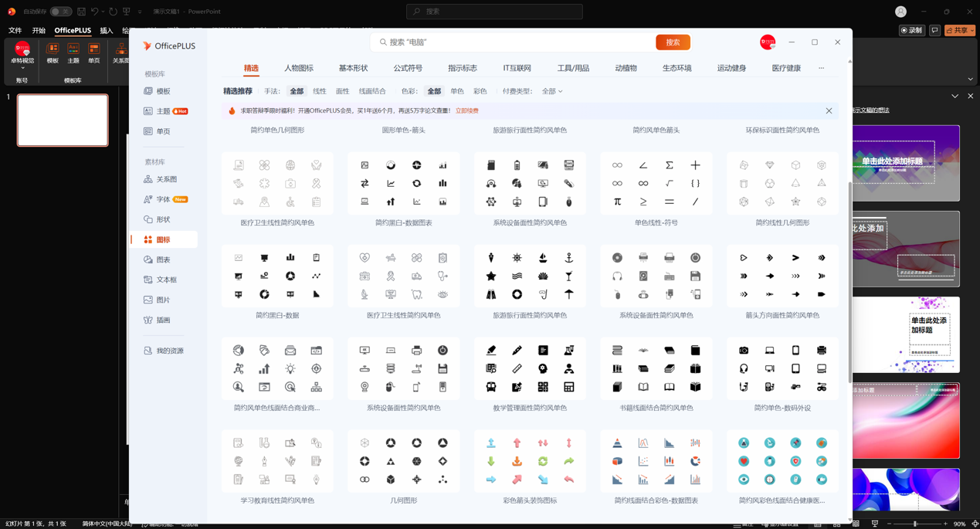The height and width of the screenshot is (529, 980).
Task: Open the designer pane options chevron
Action: coord(955,96)
